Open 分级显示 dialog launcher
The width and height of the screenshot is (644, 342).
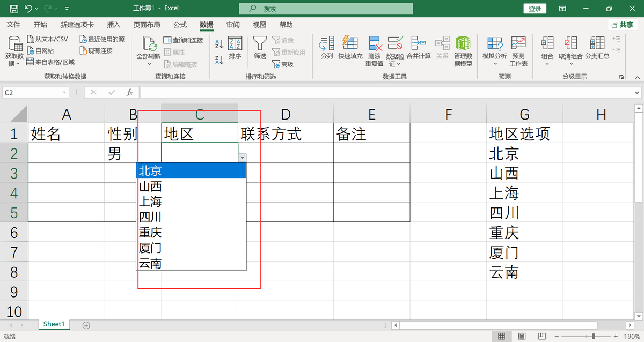pos(621,77)
